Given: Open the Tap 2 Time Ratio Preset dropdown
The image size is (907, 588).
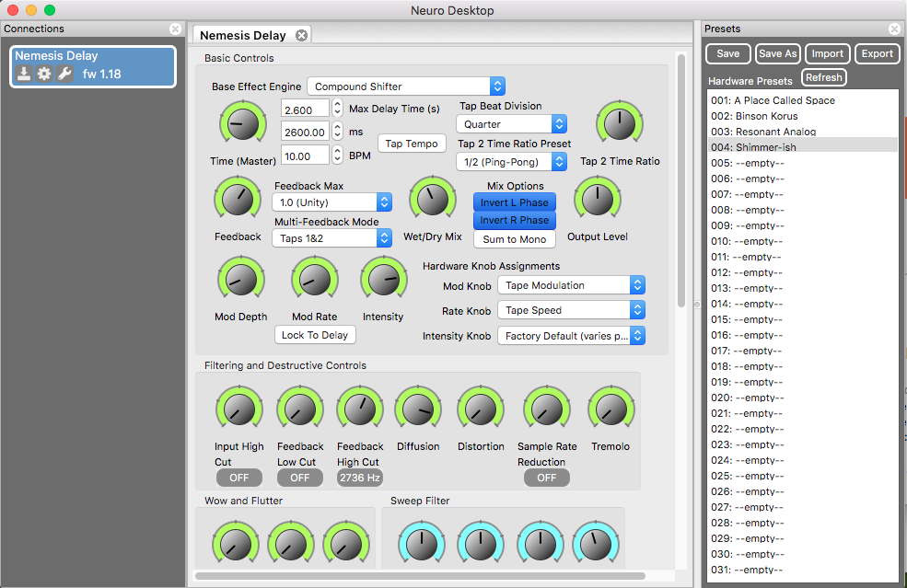Looking at the screenshot, I should [x=511, y=162].
